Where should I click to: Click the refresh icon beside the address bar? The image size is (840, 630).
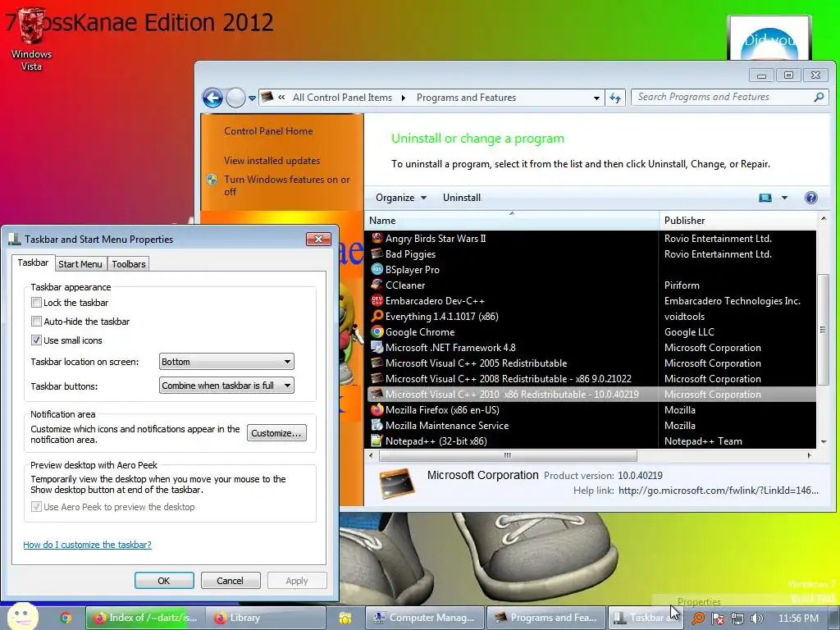(x=615, y=98)
